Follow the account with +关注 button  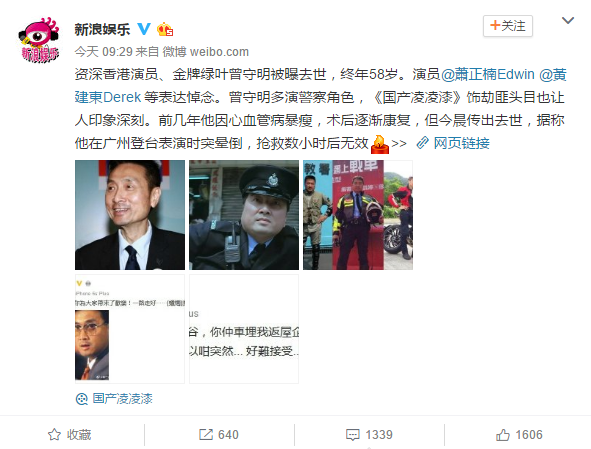[508, 26]
